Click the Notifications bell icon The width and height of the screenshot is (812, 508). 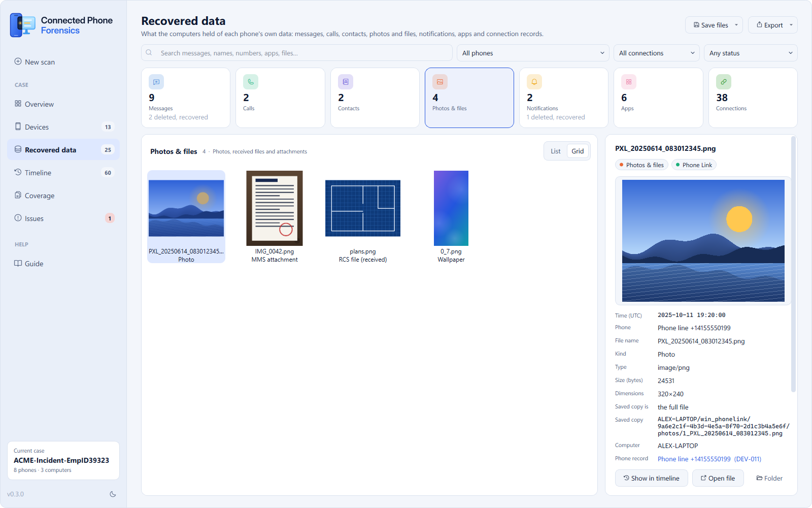pyautogui.click(x=534, y=82)
